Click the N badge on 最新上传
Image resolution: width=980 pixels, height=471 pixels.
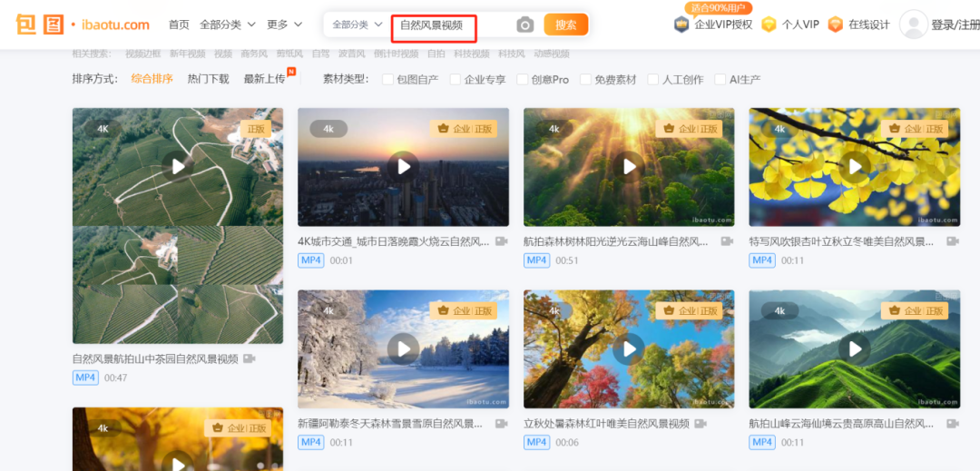click(291, 71)
